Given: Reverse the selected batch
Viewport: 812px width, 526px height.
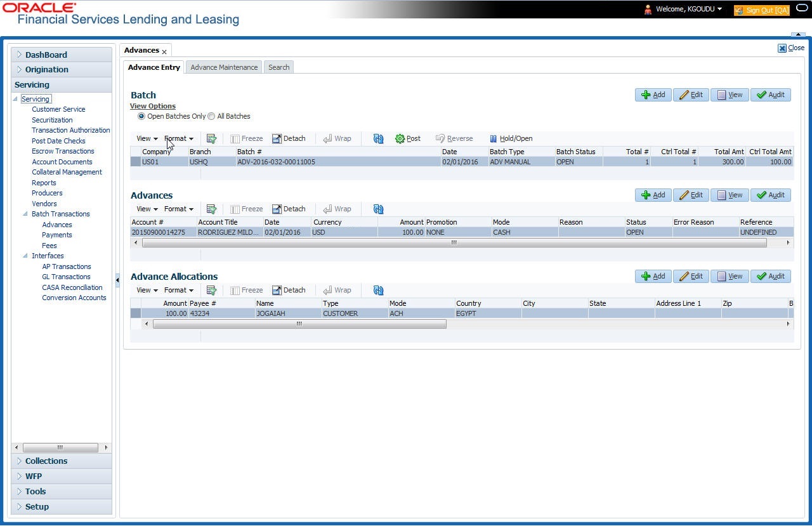Looking at the screenshot, I should 454,138.
